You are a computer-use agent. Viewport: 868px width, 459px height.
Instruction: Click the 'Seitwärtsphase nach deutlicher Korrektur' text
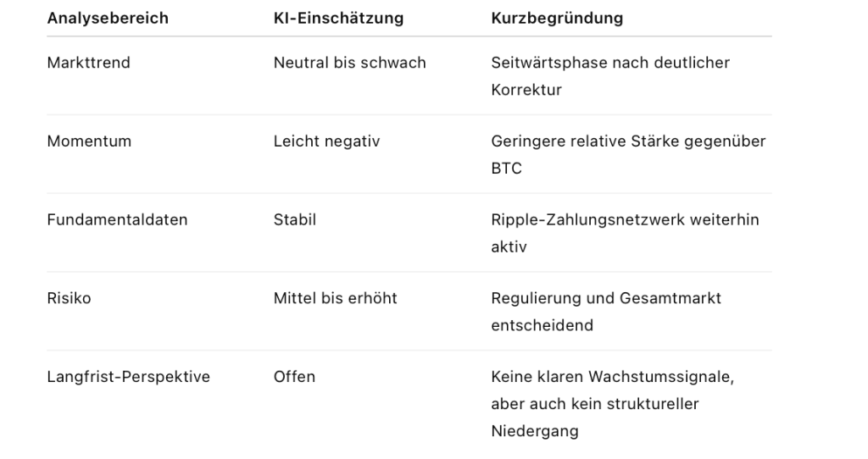click(610, 63)
